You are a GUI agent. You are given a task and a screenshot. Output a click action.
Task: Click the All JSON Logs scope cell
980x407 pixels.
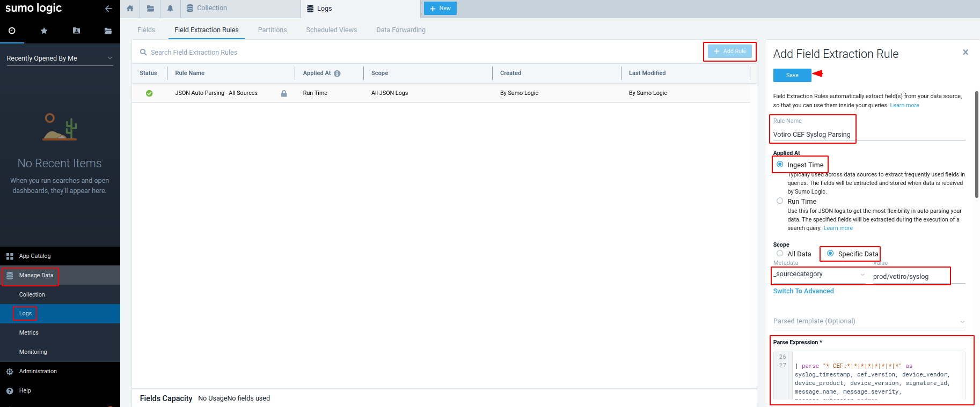coord(390,93)
